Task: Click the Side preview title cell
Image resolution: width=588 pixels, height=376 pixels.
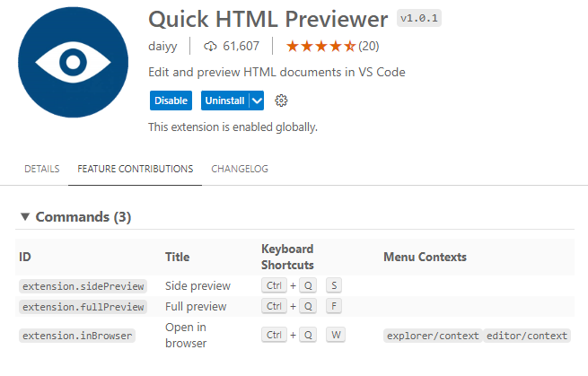Action: click(197, 285)
